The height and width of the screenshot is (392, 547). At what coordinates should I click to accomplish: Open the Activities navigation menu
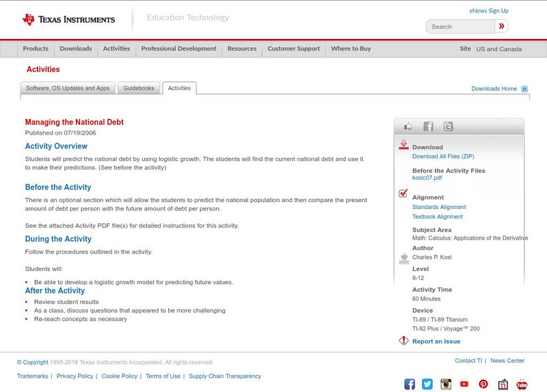[x=116, y=48]
